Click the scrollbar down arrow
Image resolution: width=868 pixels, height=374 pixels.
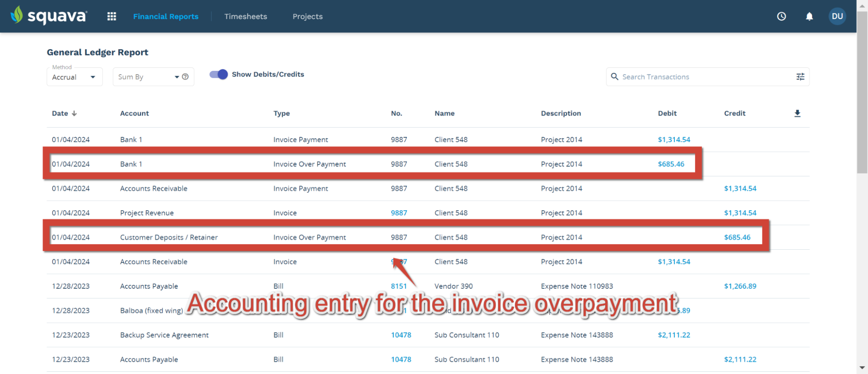point(862,368)
